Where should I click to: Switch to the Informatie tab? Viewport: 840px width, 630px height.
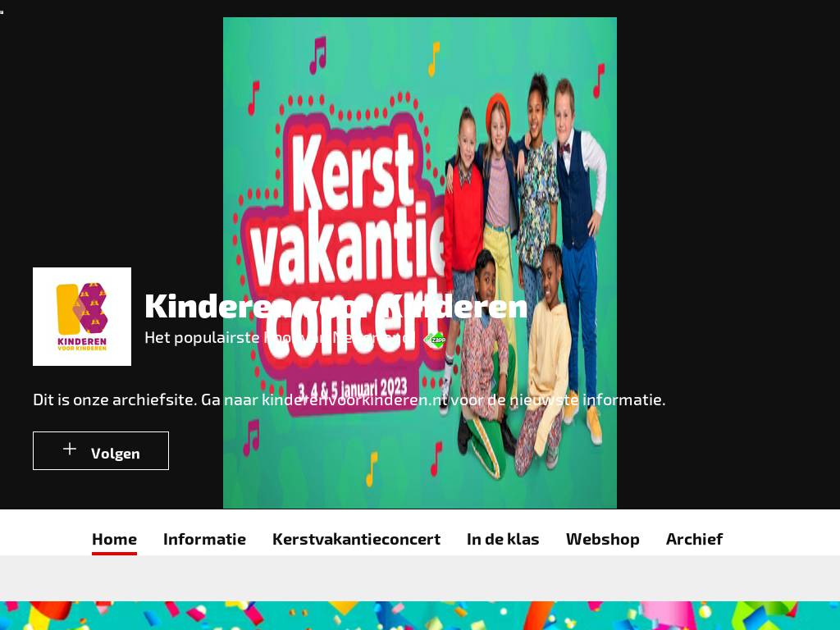point(204,539)
